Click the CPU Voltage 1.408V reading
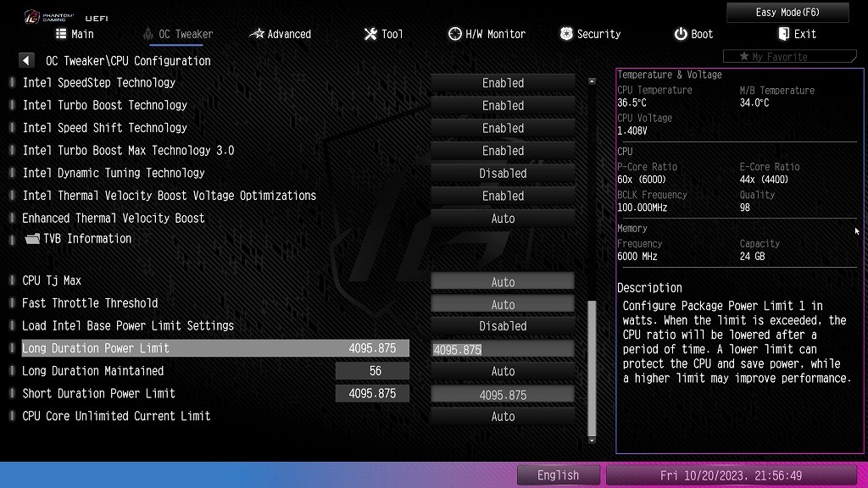 (x=632, y=131)
